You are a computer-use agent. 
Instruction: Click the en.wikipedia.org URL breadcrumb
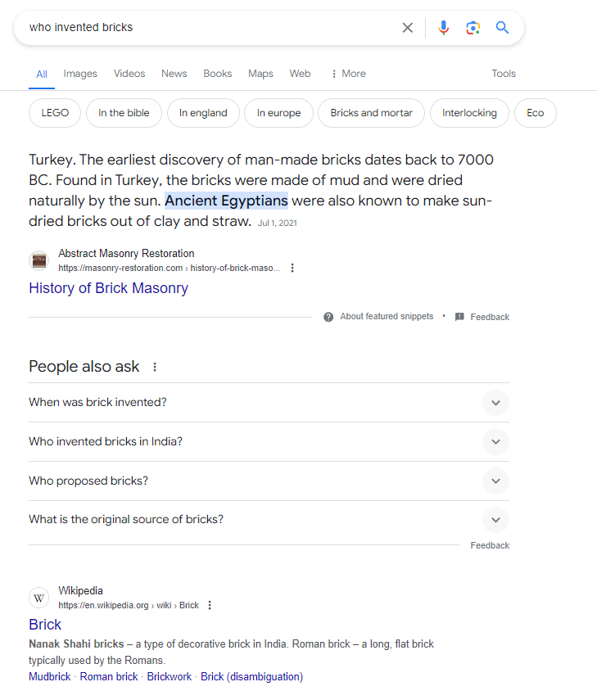point(129,605)
